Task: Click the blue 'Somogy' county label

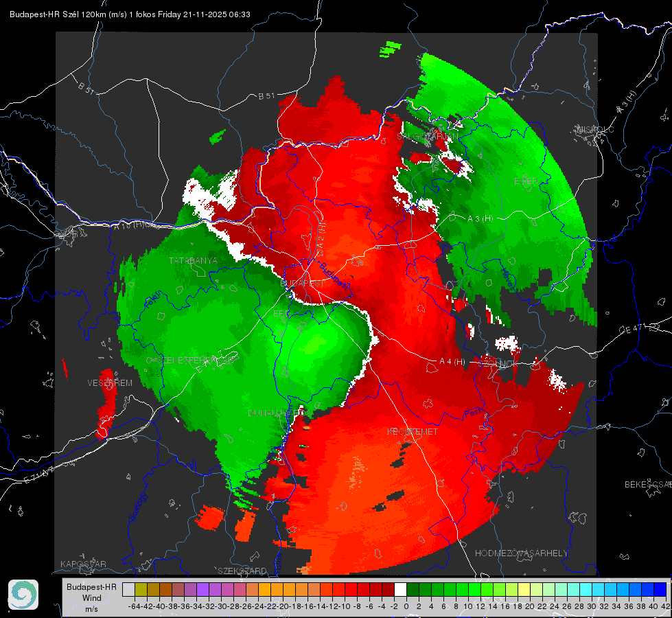Action: tap(137, 507)
